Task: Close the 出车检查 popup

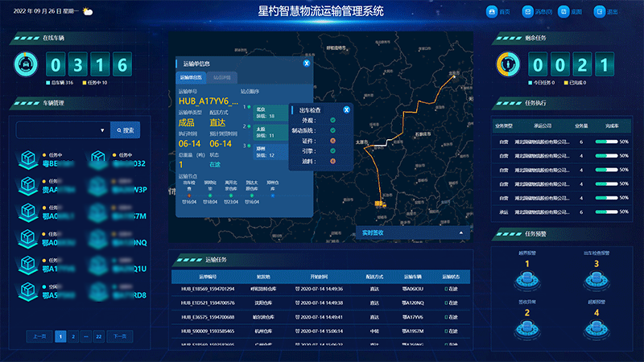Action: click(346, 109)
